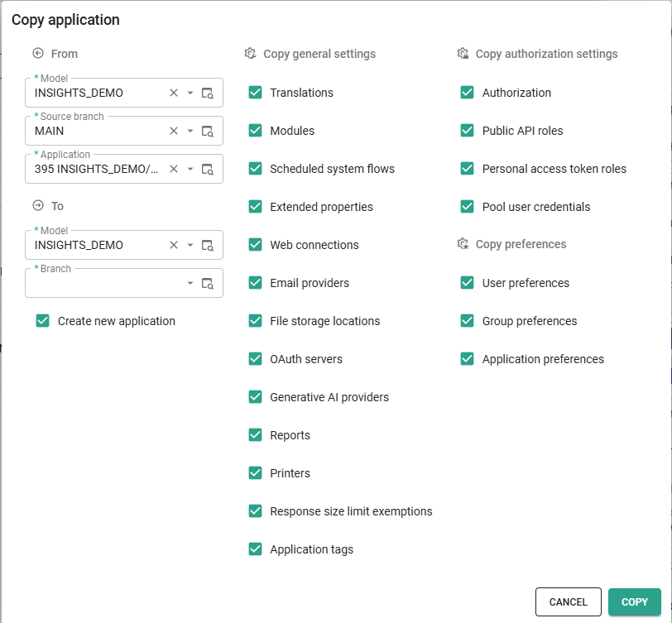Uncheck the Create new application checkbox
Screen dimensions: 672x623
(x=43, y=321)
